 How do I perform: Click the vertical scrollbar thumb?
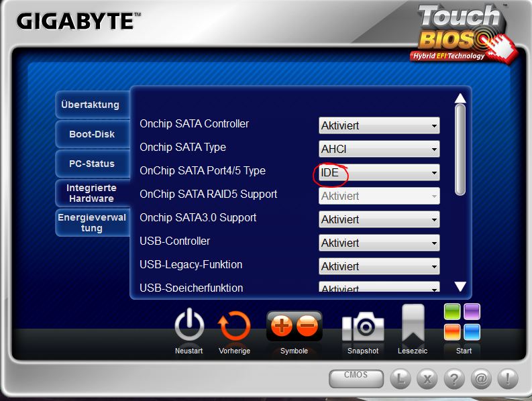click(x=460, y=150)
